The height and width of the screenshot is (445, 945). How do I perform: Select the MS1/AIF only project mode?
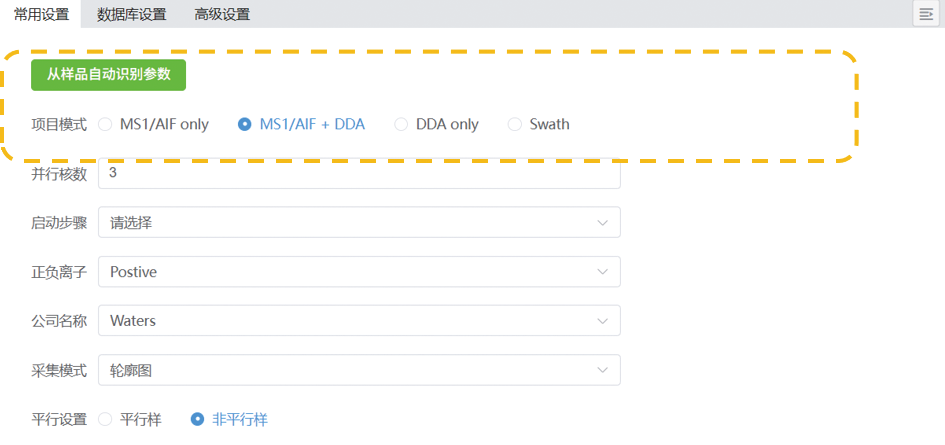click(106, 125)
